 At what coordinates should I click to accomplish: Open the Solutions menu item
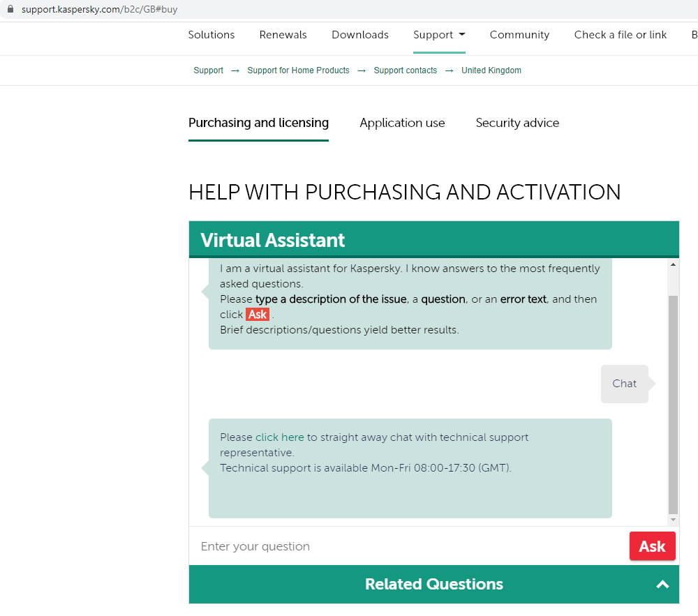[211, 35]
